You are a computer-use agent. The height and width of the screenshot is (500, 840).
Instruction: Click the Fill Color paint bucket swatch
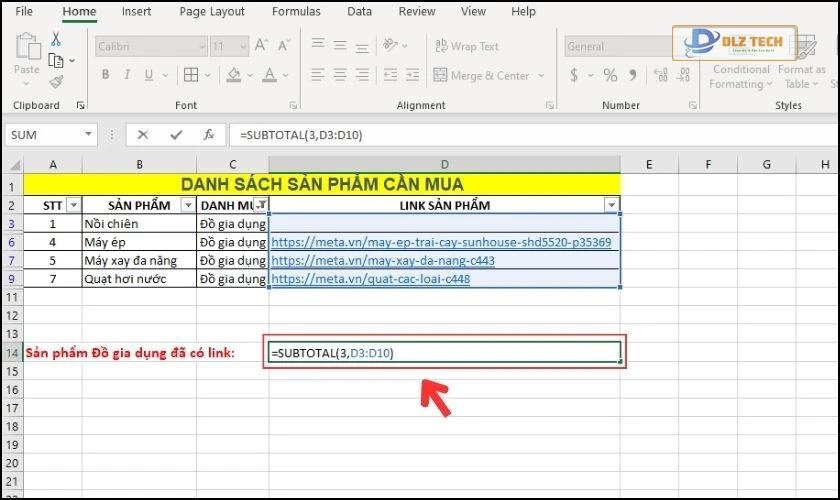[x=233, y=76]
